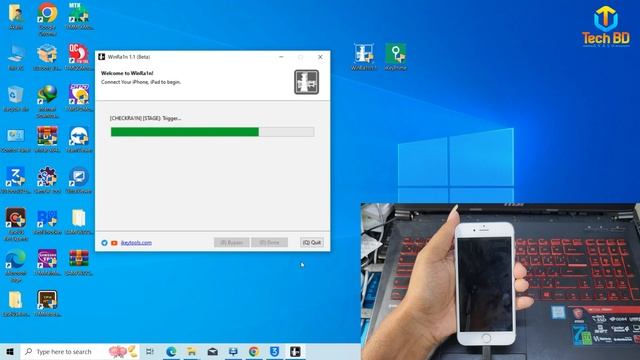Visit the ikeytools.com link
This screenshot has height=360, width=640.
click(x=136, y=243)
